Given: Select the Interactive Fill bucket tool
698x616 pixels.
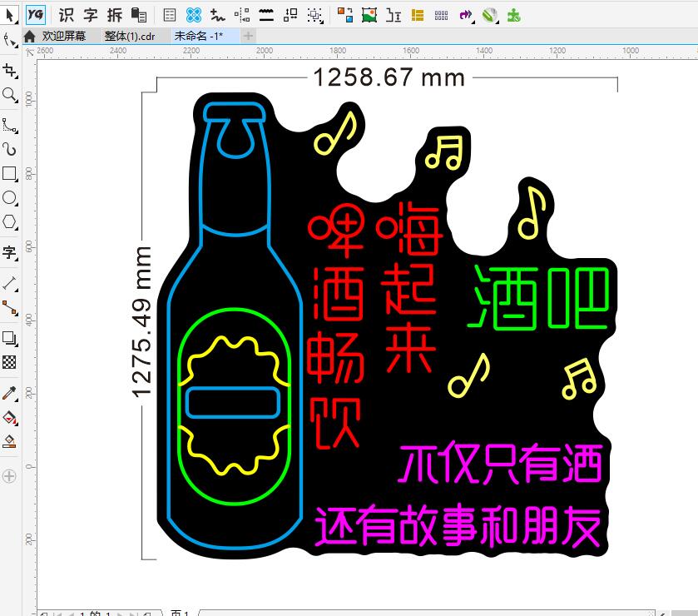Looking at the screenshot, I should tap(10, 418).
